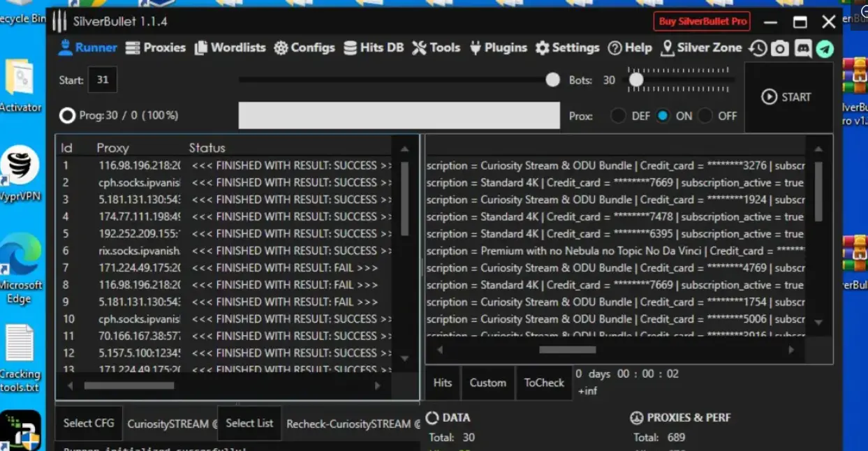Click the camera screenshot icon

[x=780, y=48]
